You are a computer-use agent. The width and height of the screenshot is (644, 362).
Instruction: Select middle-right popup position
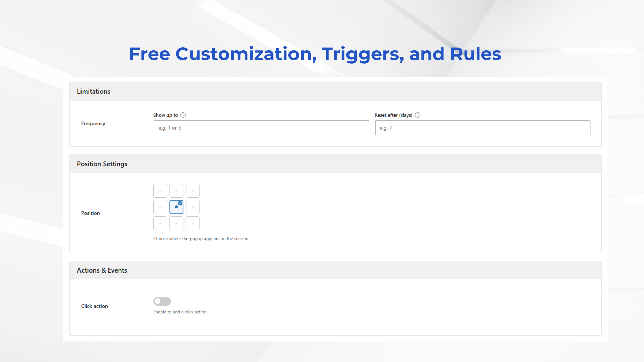tap(193, 207)
